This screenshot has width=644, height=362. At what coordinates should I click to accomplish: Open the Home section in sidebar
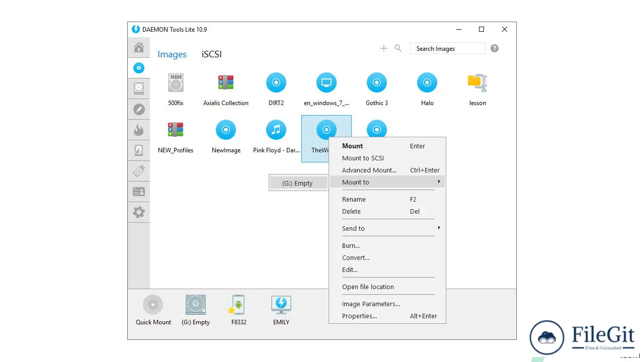click(x=139, y=47)
